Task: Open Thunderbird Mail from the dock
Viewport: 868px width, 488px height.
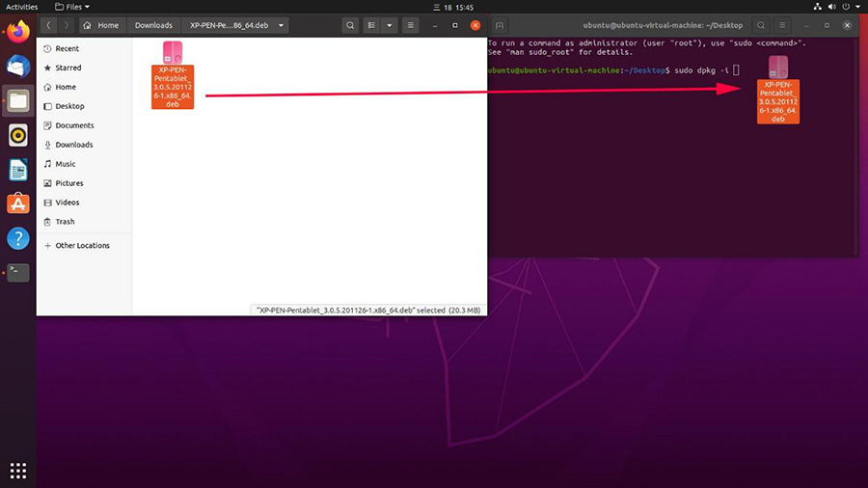Action: point(17,65)
